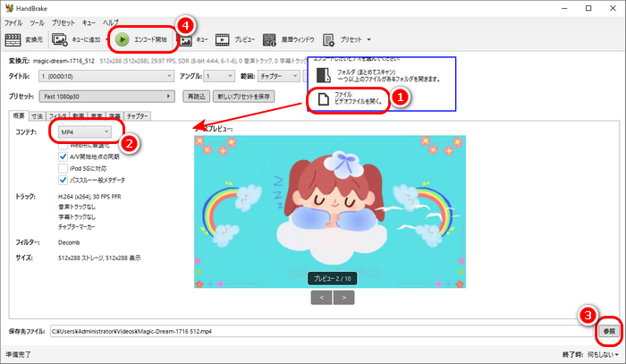Open the ツール menu
Viewport: 626px width, 364px height.
38,22
